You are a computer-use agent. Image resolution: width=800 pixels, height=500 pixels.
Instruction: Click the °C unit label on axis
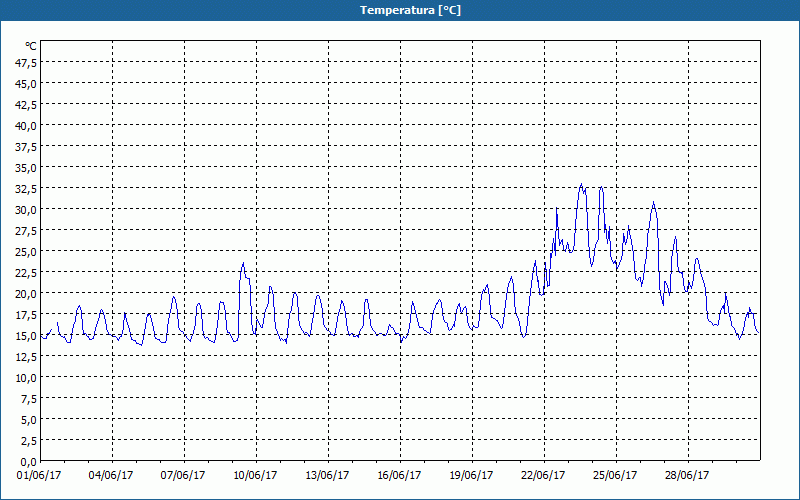click(31, 46)
